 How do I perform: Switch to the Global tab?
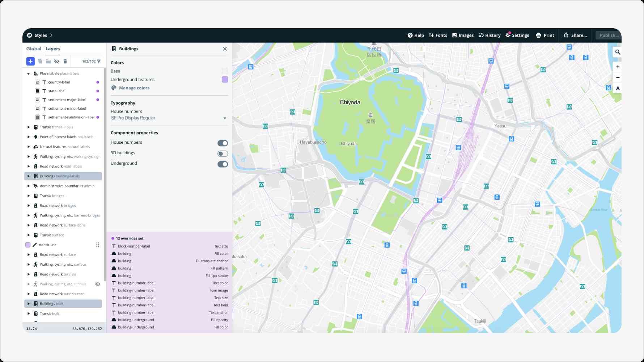tap(34, 49)
